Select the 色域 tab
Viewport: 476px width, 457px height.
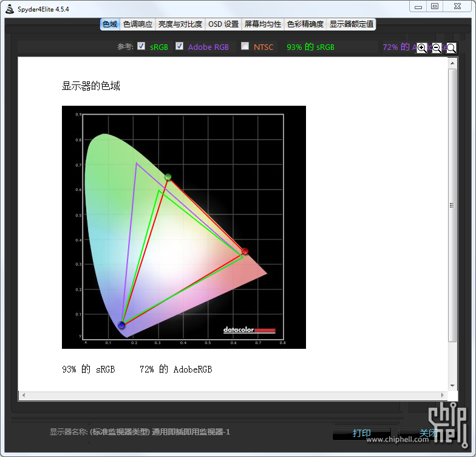point(110,24)
